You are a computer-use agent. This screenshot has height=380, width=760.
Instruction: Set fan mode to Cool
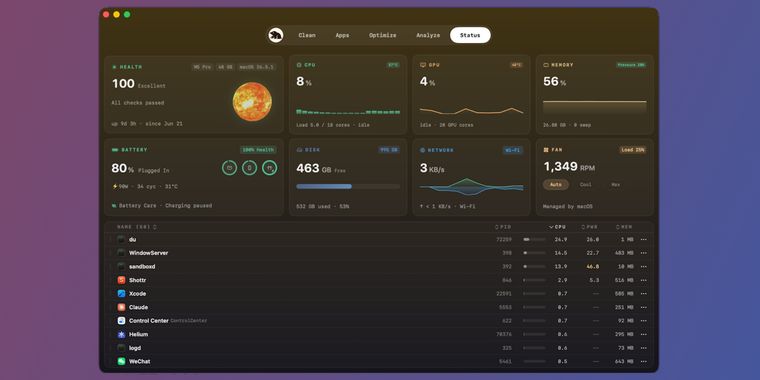tap(586, 185)
